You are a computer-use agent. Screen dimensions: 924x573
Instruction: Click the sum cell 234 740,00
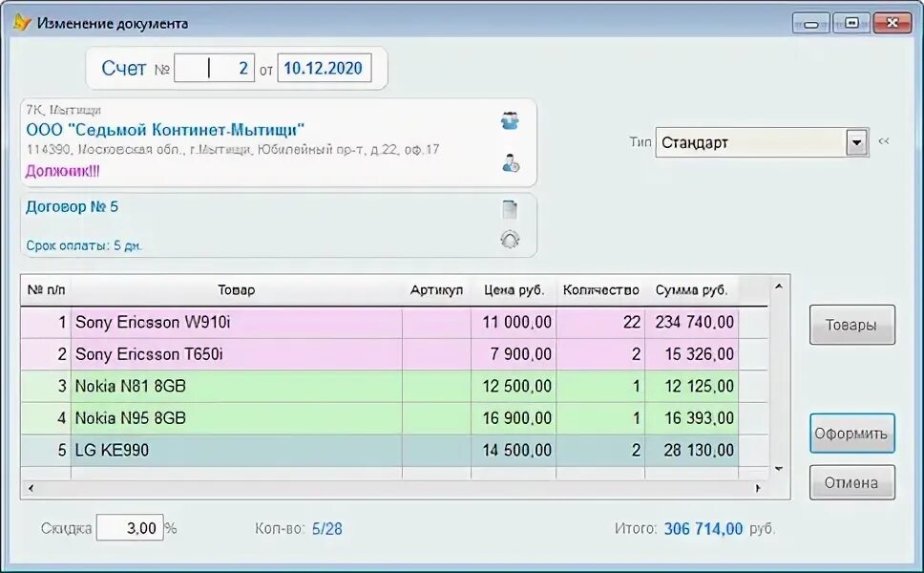click(692, 323)
